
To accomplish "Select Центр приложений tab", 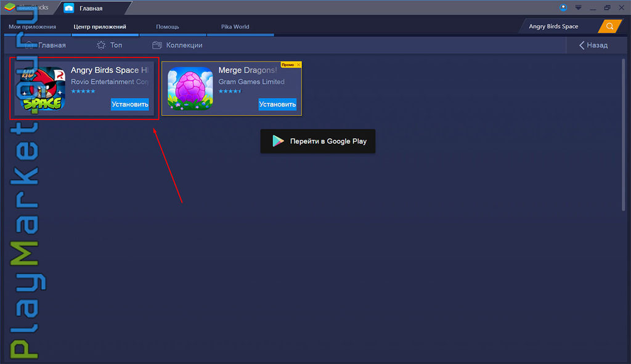I will point(100,27).
